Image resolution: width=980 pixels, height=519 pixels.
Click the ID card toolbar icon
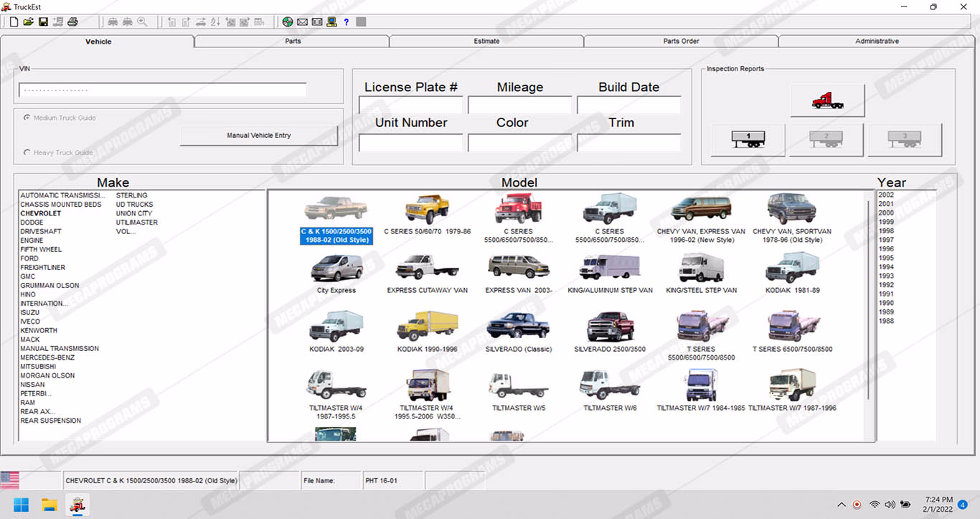pos(317,22)
